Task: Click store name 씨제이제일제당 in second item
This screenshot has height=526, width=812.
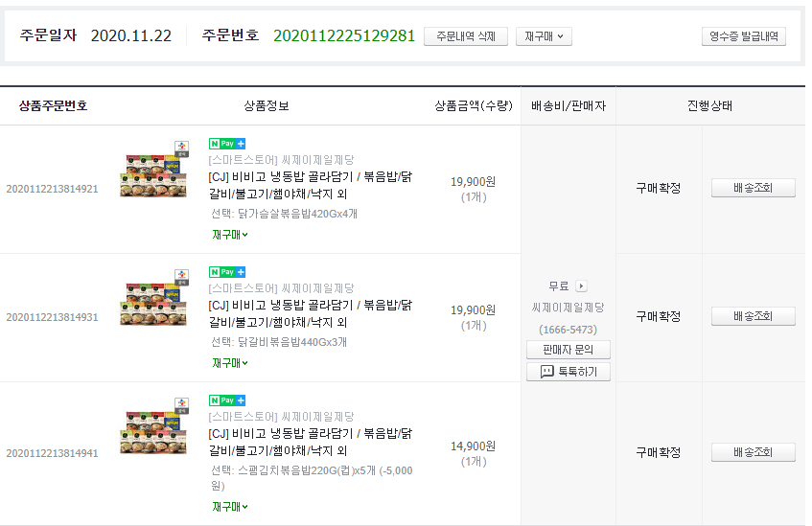Action: [318, 288]
